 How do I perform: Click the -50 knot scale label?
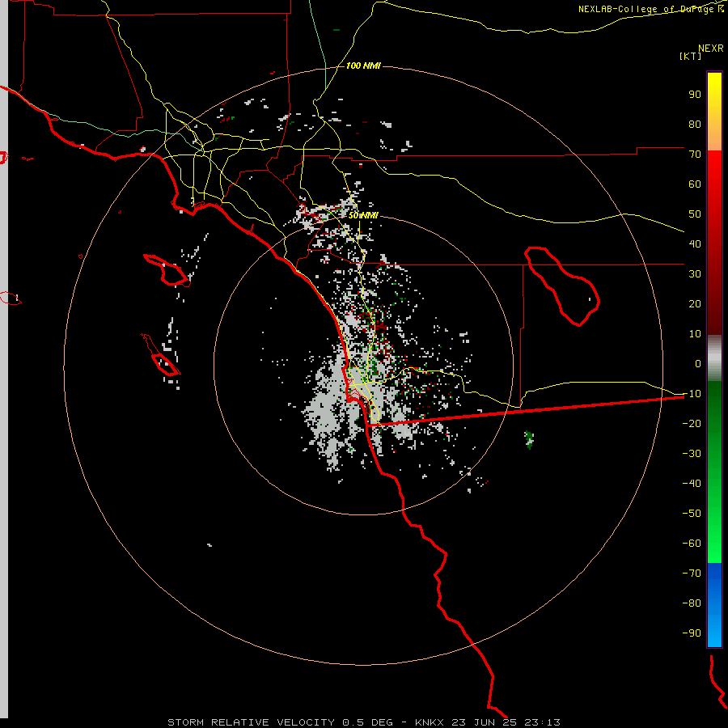pos(692,513)
